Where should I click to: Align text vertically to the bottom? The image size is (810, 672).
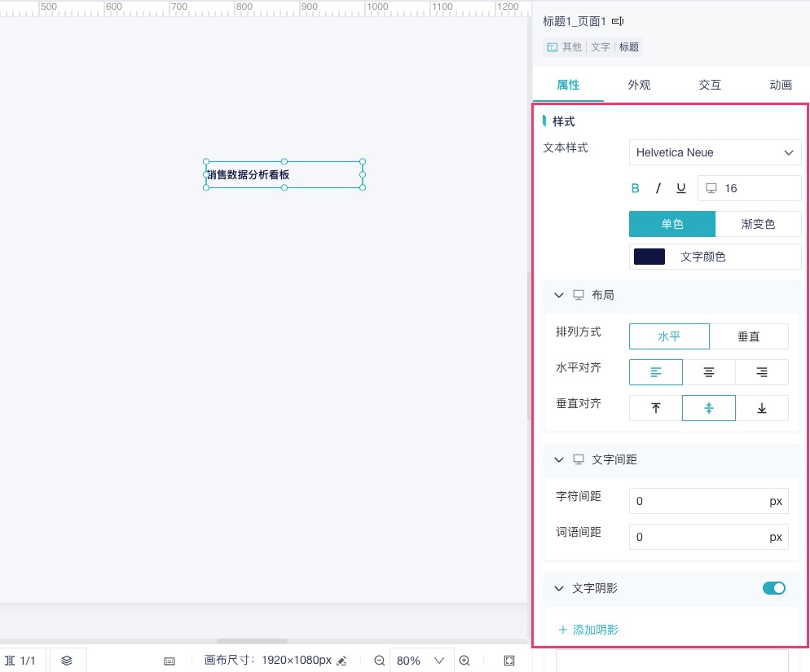click(x=762, y=408)
